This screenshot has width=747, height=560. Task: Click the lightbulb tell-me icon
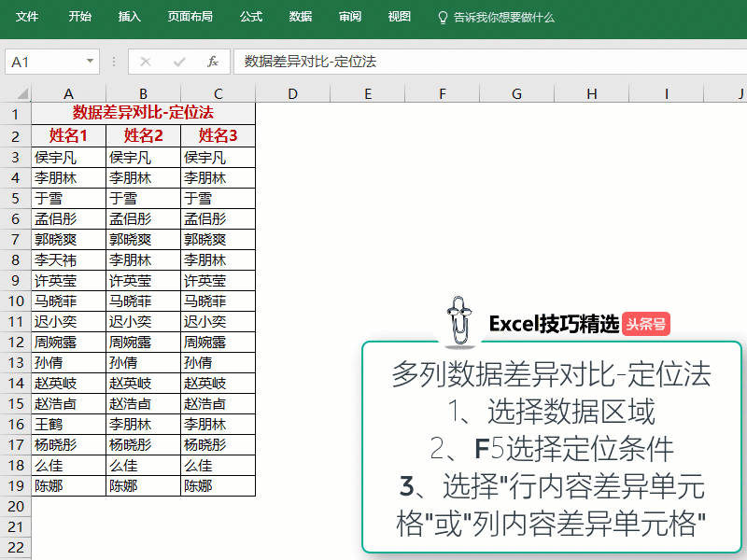[x=443, y=18]
